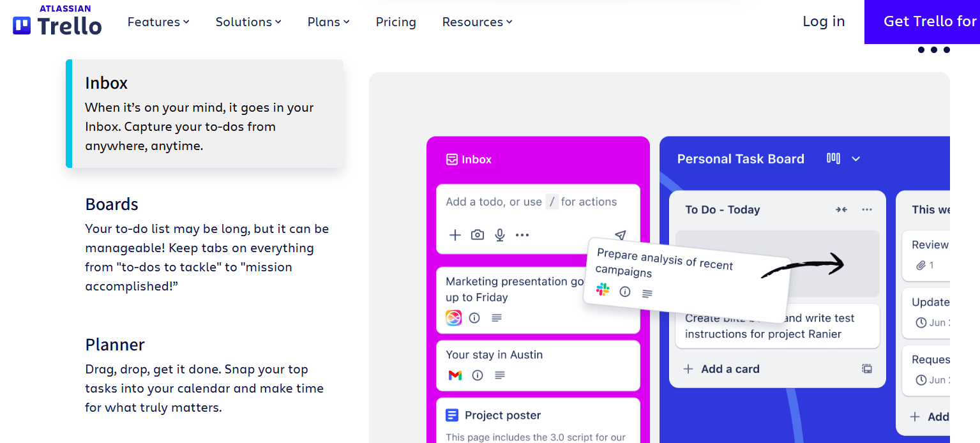Viewport: 980px width, 443px height.
Task: Click the info icon on the campaigns analysis card
Action: pos(625,292)
